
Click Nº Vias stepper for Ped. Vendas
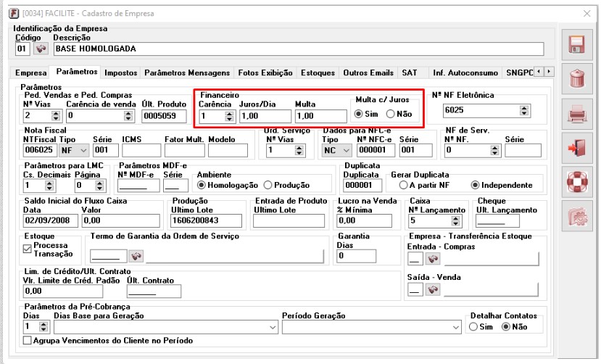coord(56,116)
